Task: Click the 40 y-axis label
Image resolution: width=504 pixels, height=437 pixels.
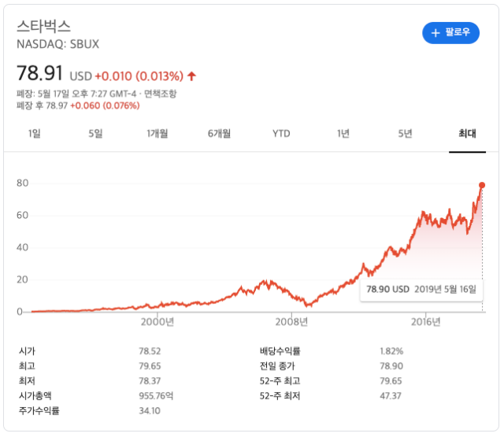Action: pyautogui.click(x=23, y=247)
